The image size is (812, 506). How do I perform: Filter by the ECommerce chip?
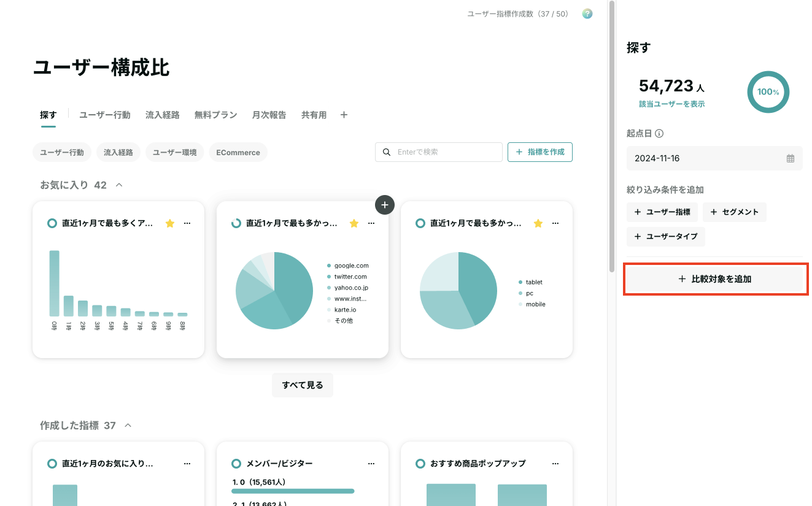pos(238,152)
